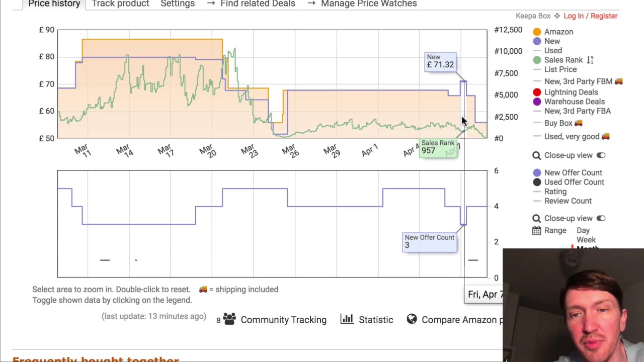This screenshot has width=644, height=362.
Task: Toggle green Sales Rank legend dot
Action: pos(537,60)
